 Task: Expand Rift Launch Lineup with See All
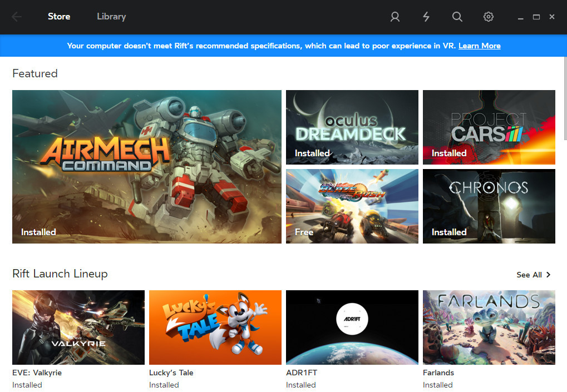point(533,275)
